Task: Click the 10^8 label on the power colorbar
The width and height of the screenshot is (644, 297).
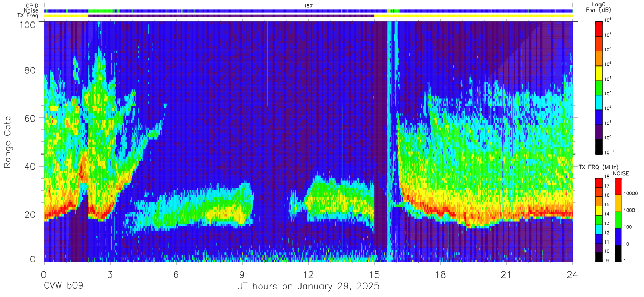Action: pyautogui.click(x=608, y=19)
